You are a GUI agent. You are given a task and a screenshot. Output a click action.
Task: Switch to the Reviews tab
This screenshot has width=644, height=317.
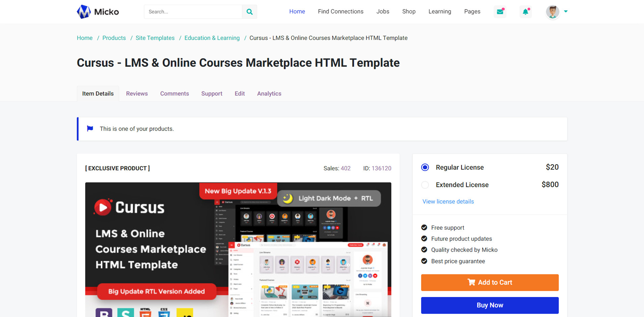click(137, 94)
